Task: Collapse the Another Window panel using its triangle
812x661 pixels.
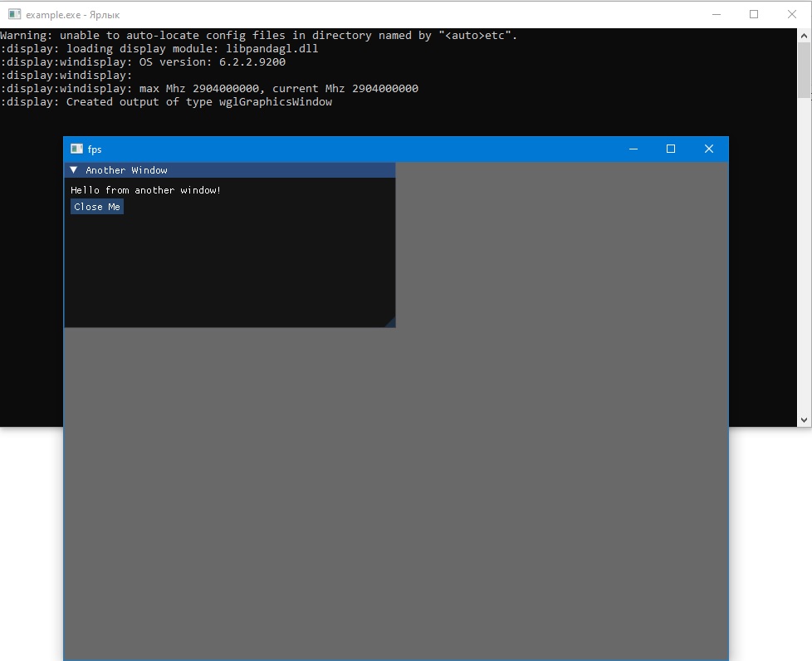Action: pyautogui.click(x=74, y=170)
